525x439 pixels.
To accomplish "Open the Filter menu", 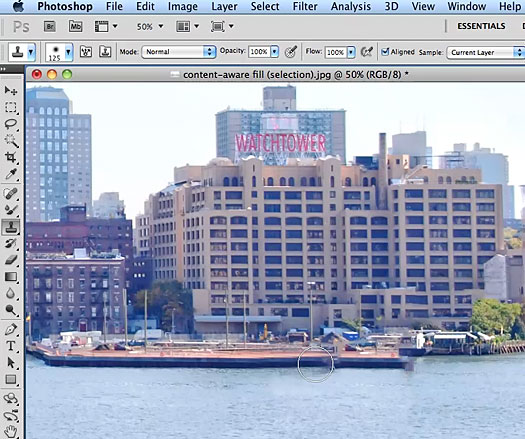I will [305, 6].
